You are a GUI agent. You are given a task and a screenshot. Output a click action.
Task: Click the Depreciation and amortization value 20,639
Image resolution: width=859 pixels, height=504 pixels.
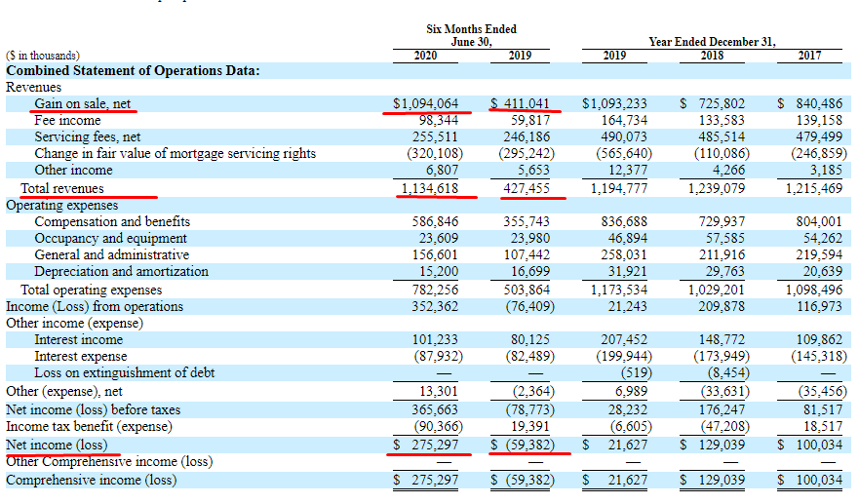822,271
